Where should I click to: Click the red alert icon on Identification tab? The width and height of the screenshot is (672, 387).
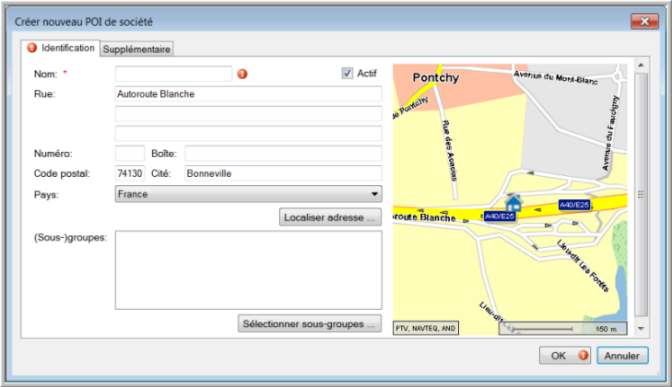point(32,48)
